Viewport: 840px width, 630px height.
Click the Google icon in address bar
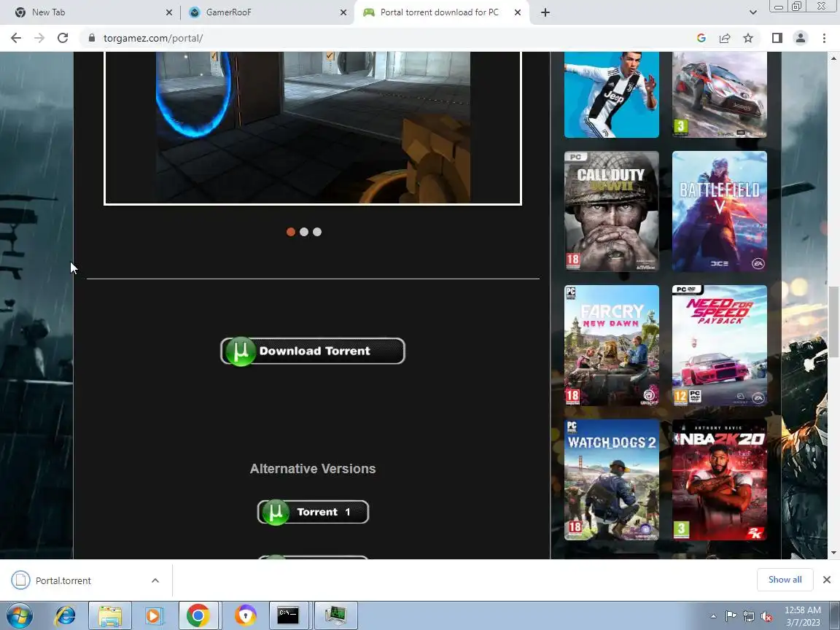701,38
